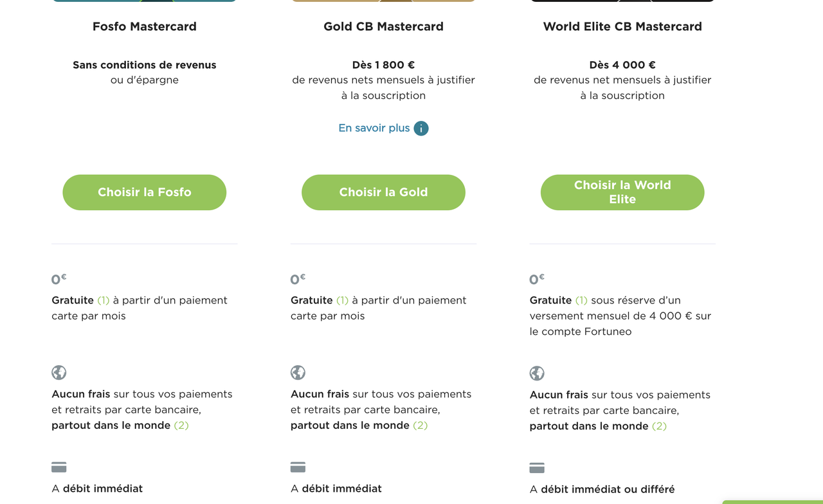
Task: Open footnote (2) in Fosfo column
Action: coord(181,426)
